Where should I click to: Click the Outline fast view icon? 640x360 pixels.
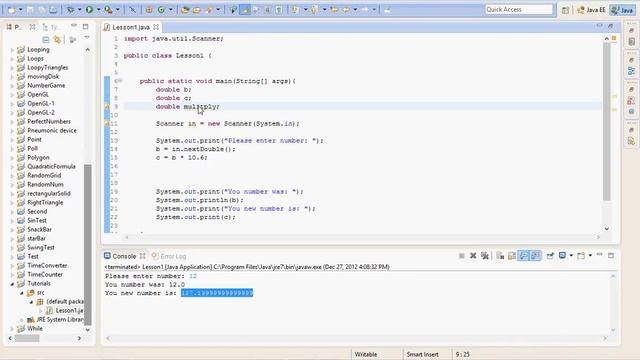(x=631, y=71)
